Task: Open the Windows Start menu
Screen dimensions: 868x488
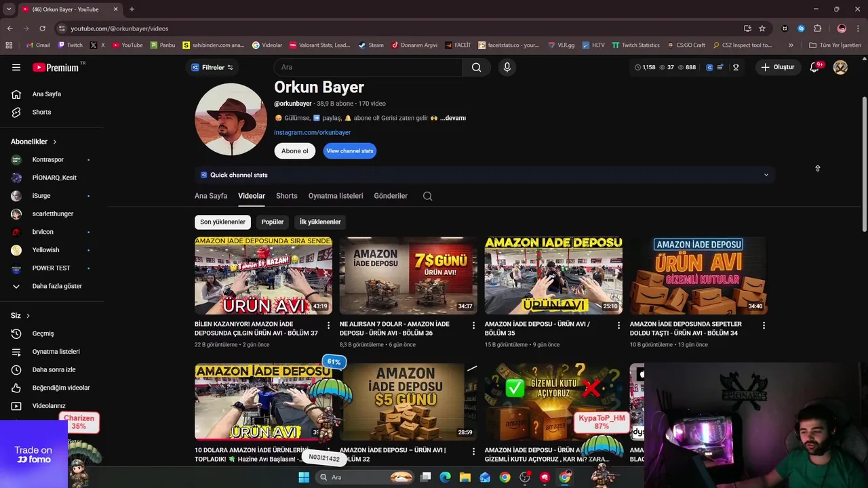Action: click(304, 477)
